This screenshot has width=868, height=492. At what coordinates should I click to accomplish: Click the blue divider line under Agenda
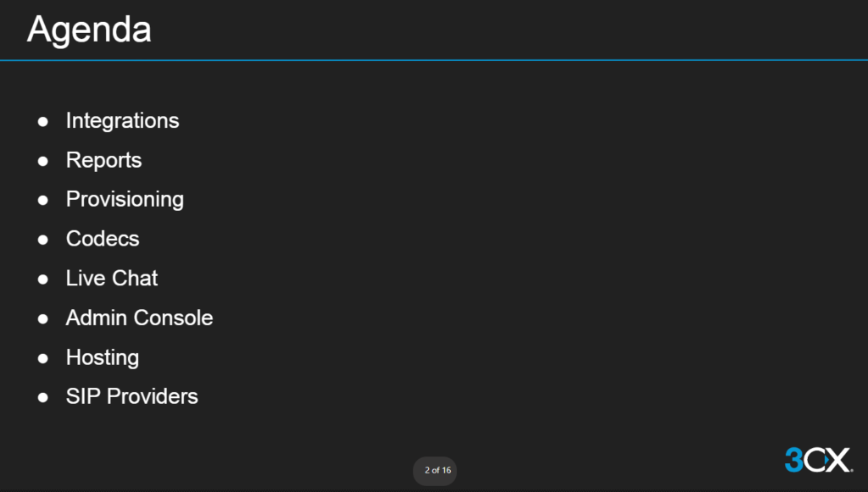434,60
